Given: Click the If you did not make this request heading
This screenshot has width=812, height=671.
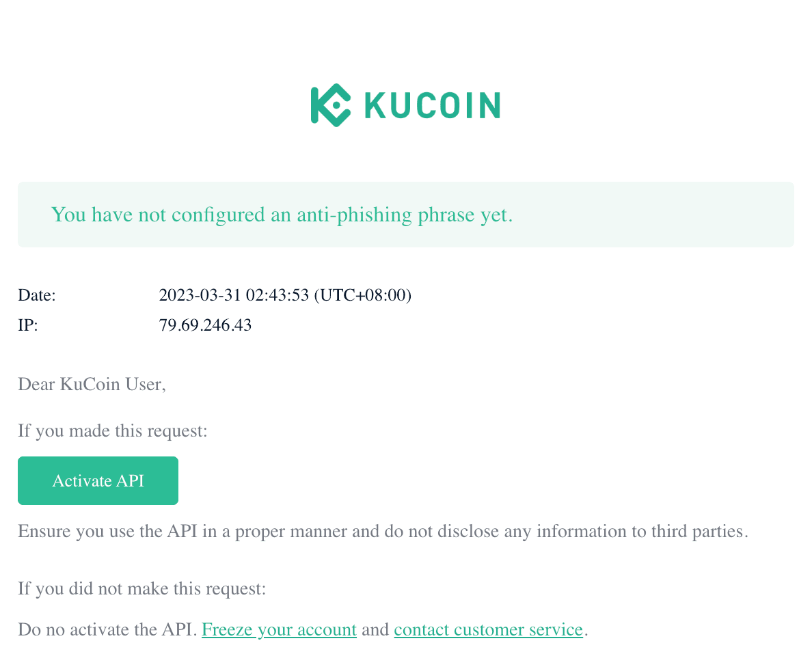Looking at the screenshot, I should pyautogui.click(x=141, y=588).
